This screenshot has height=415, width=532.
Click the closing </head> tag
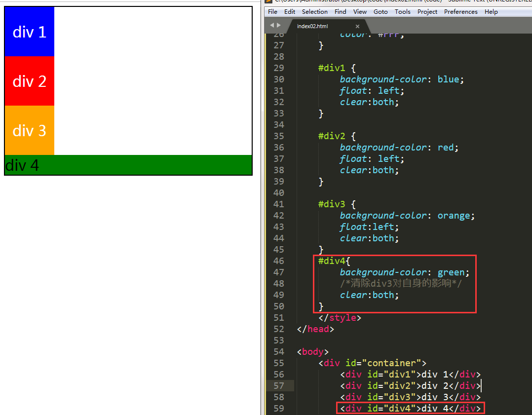tap(315, 329)
